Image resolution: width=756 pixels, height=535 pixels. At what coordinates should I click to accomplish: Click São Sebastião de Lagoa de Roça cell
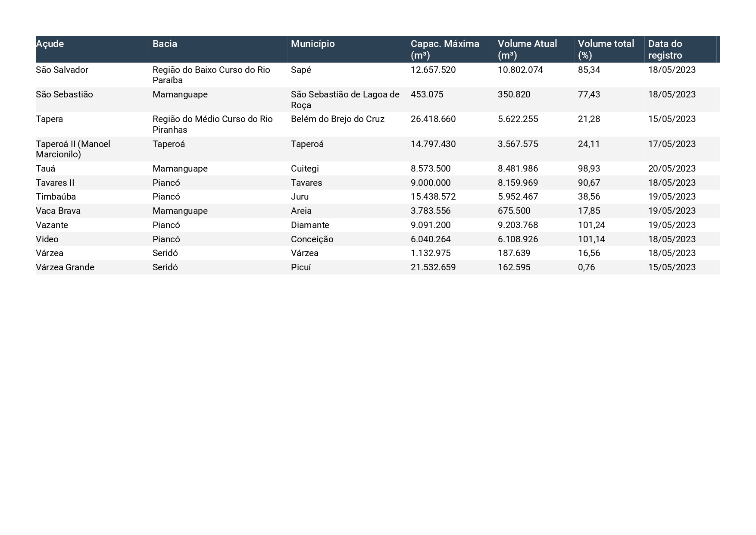tap(345, 100)
